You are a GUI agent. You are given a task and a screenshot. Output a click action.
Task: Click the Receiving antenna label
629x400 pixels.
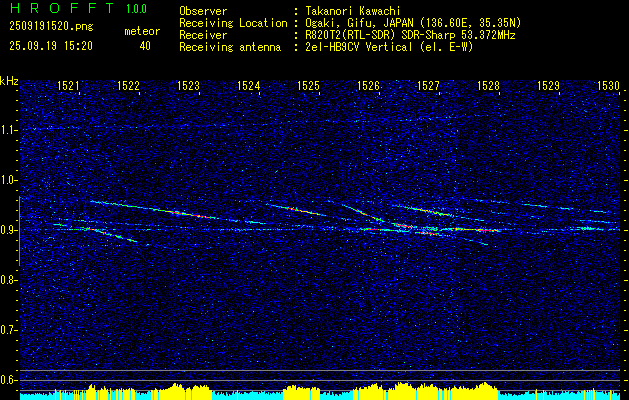point(230,47)
